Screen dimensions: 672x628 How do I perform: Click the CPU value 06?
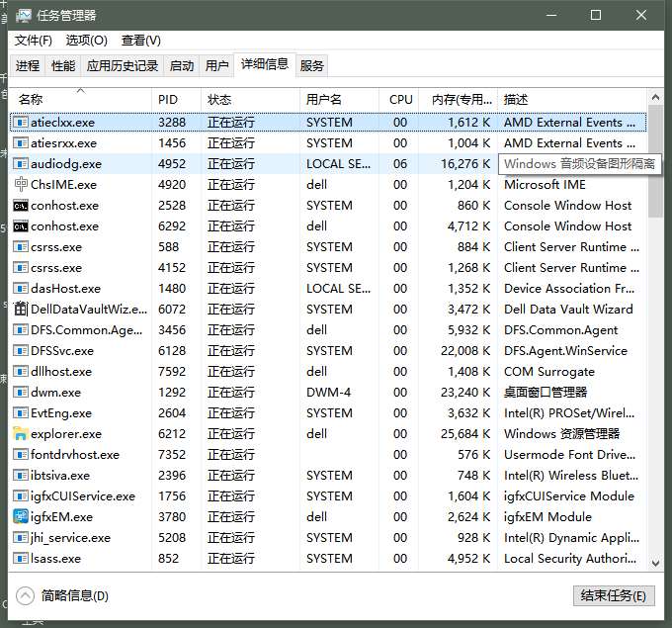click(x=400, y=164)
